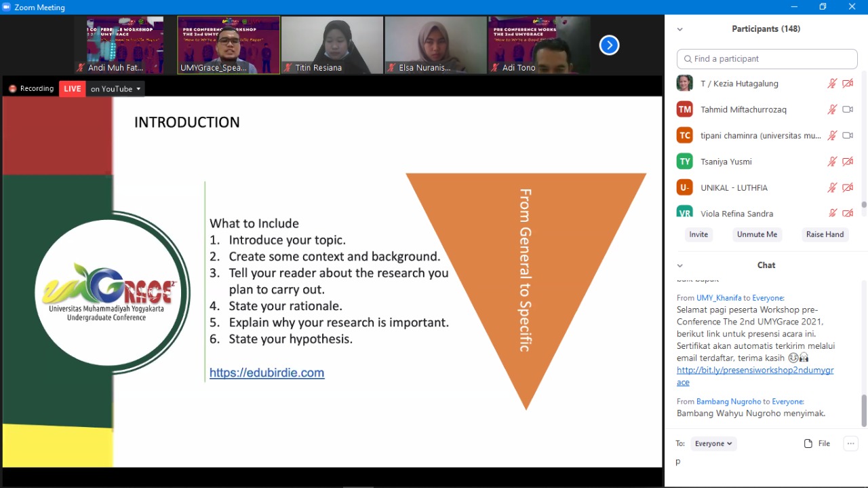
Task: Click the muted mic icon for tipani chaminra
Action: (x=832, y=135)
